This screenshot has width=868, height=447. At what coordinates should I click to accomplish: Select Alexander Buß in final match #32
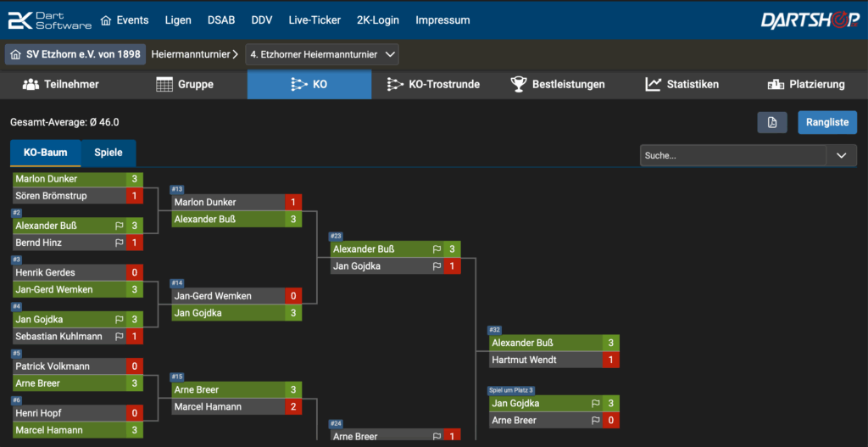coord(542,343)
